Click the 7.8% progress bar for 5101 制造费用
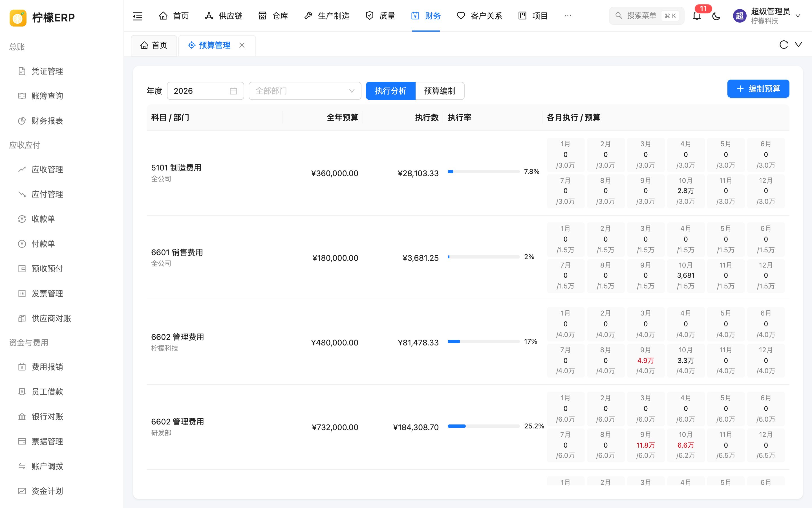The height and width of the screenshot is (508, 812). click(484, 172)
